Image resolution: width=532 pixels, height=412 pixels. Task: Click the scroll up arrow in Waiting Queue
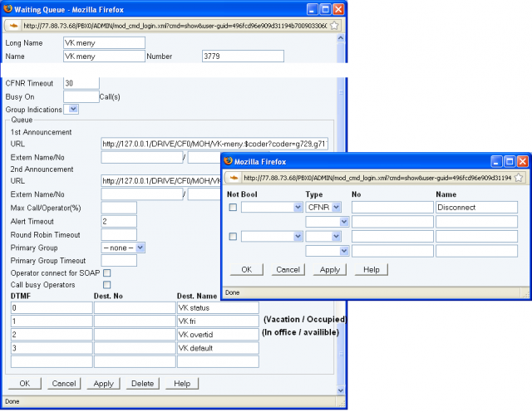[x=341, y=38]
